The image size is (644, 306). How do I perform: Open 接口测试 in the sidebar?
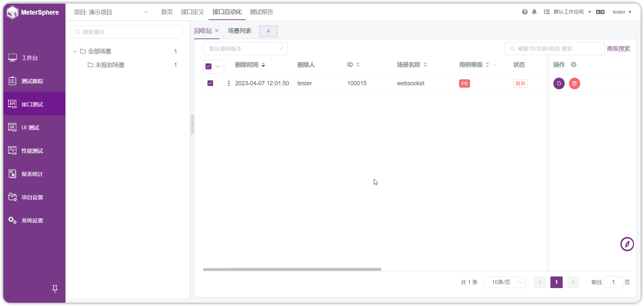(34, 104)
